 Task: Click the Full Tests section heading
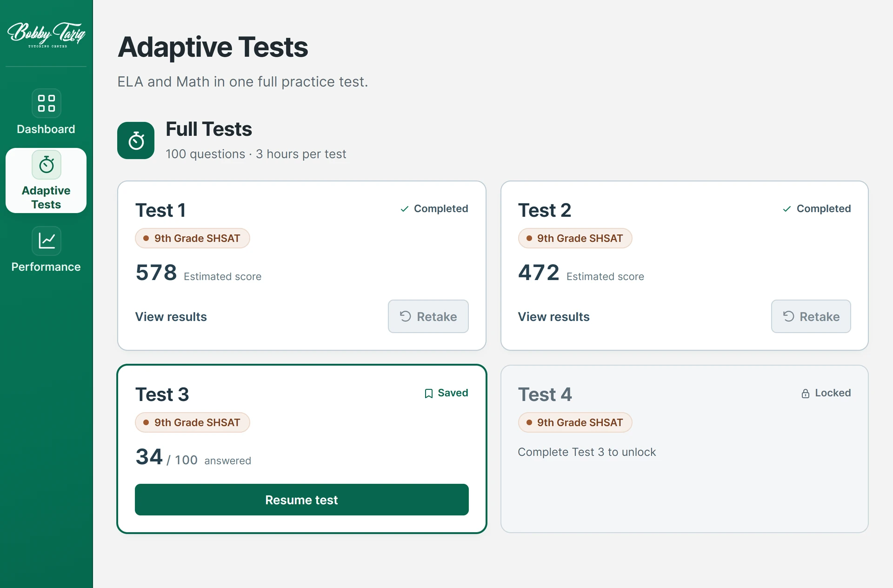[209, 129]
